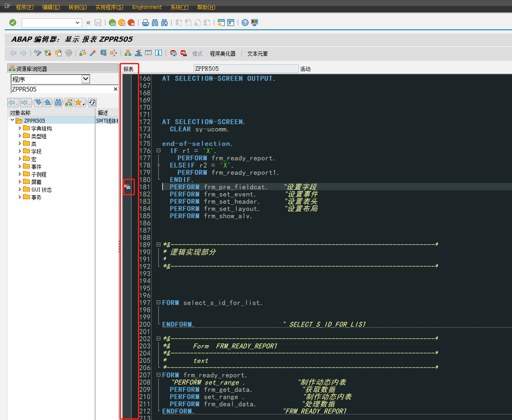Open the Environment menu

coord(147,7)
